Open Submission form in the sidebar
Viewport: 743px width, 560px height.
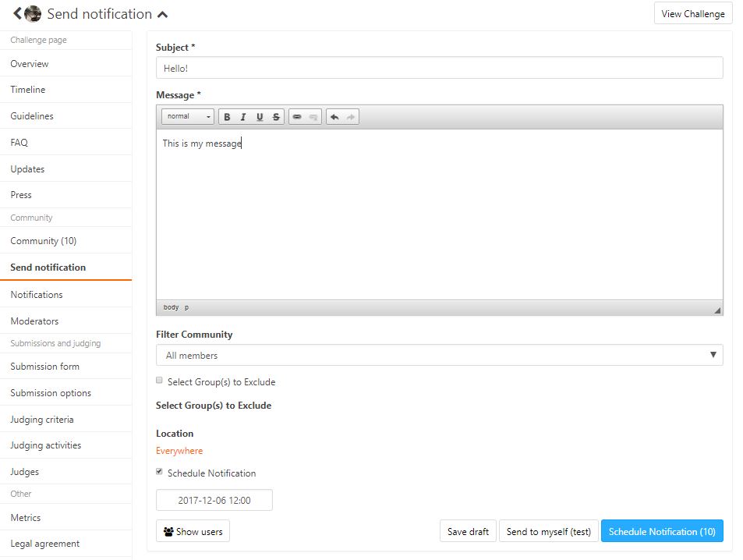pyautogui.click(x=65, y=366)
